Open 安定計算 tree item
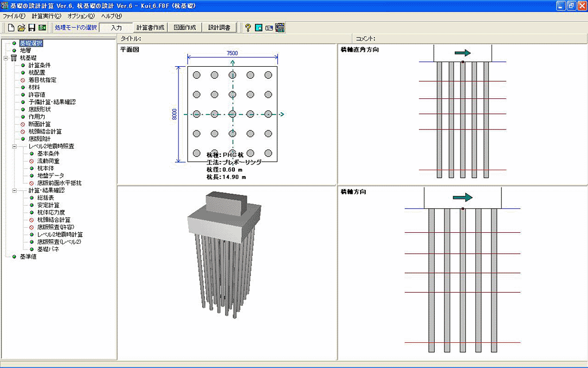The image size is (588, 368). coord(48,205)
